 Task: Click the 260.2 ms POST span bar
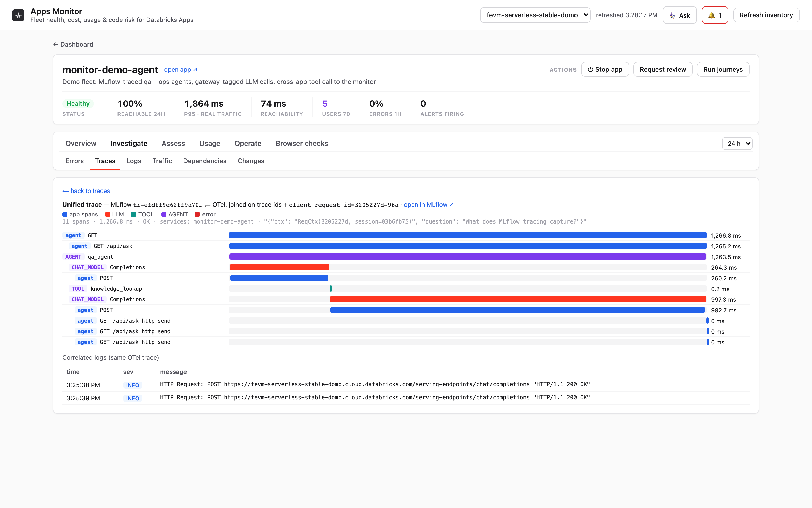(279, 278)
